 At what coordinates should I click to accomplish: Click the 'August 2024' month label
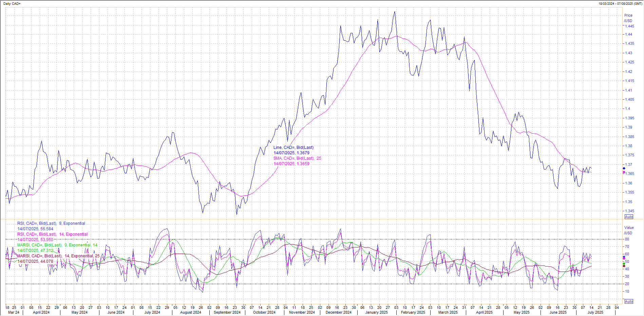[191, 312]
